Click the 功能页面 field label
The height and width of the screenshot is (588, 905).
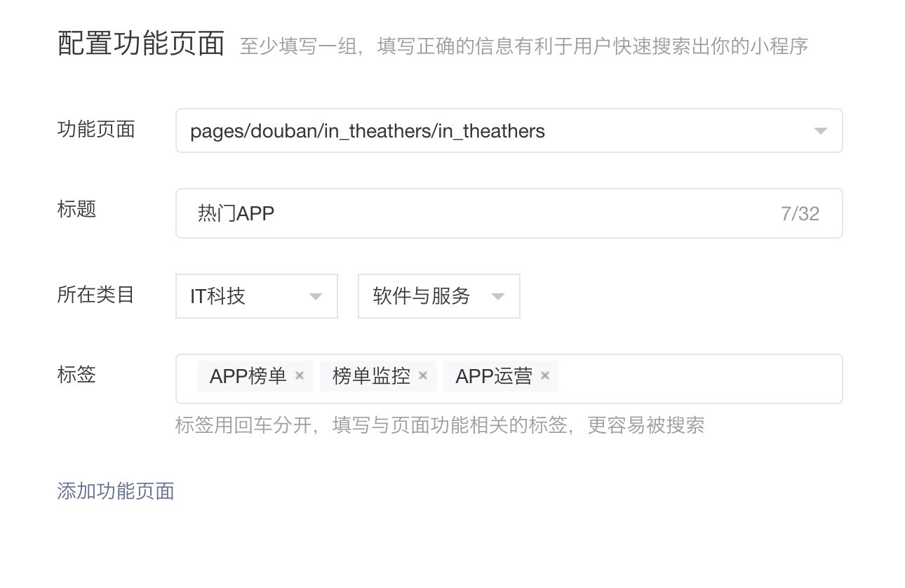[x=96, y=129]
